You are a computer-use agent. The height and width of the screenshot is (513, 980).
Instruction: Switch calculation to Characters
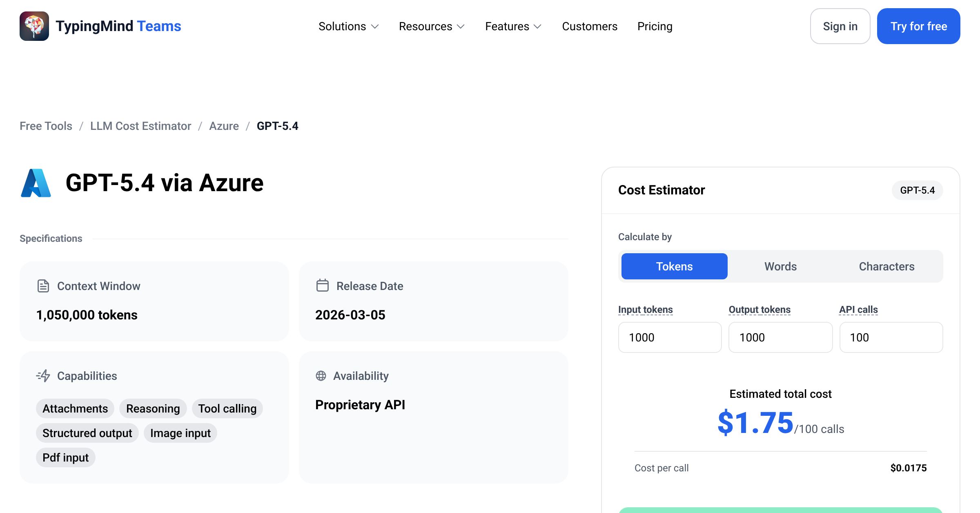tap(887, 266)
